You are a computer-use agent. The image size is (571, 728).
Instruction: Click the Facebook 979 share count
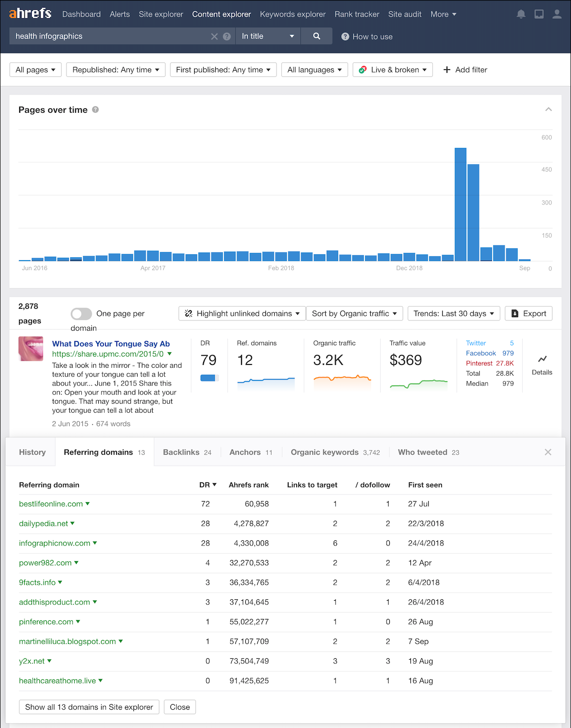click(x=490, y=353)
